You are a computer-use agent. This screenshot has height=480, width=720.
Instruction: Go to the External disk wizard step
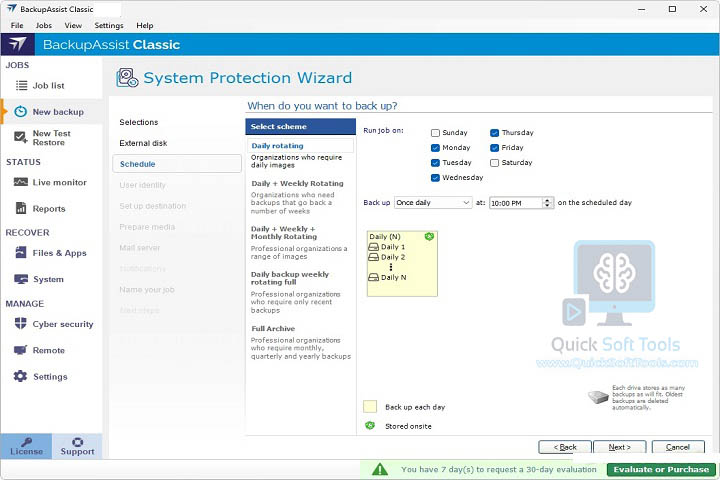point(143,143)
